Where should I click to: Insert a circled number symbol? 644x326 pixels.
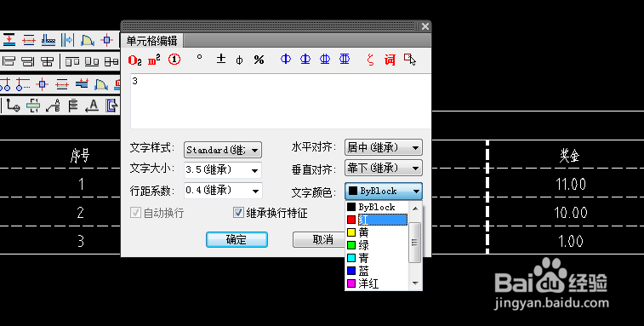click(174, 60)
